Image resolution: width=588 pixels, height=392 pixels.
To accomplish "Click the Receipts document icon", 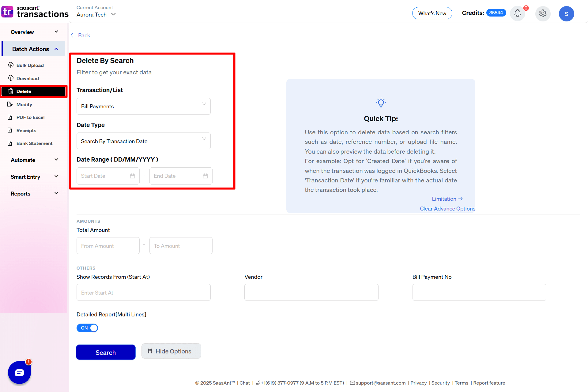I will coord(10,130).
